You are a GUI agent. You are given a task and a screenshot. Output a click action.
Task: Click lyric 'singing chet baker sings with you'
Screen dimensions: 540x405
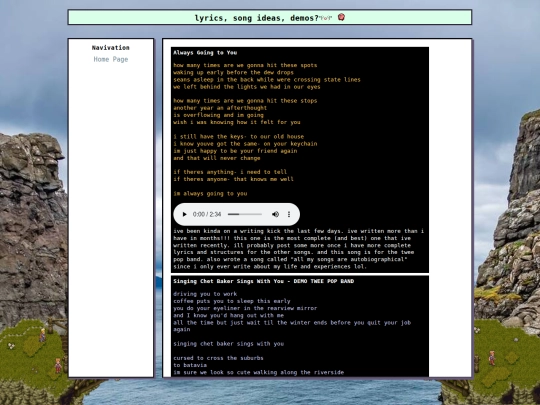229,344
